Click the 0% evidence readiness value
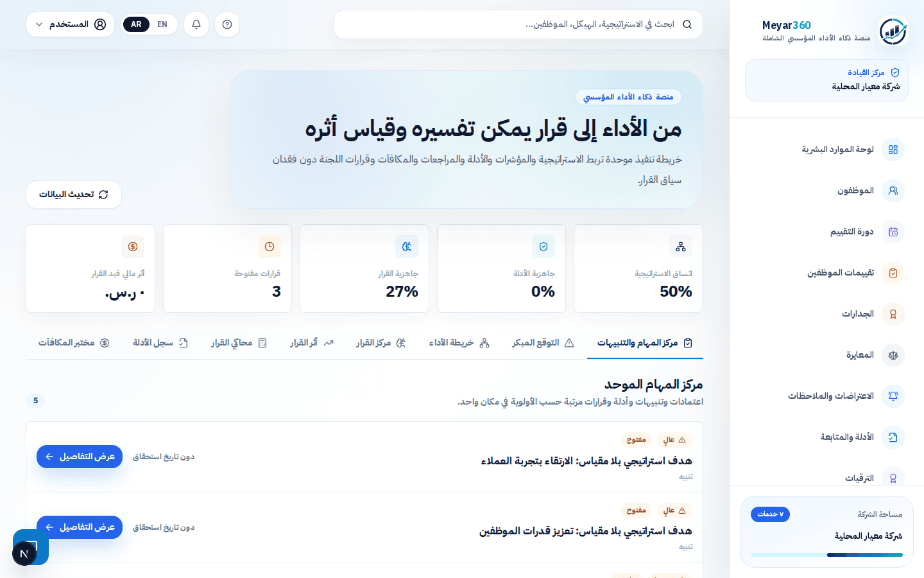Viewport: 924px width, 578px height. pos(543,292)
